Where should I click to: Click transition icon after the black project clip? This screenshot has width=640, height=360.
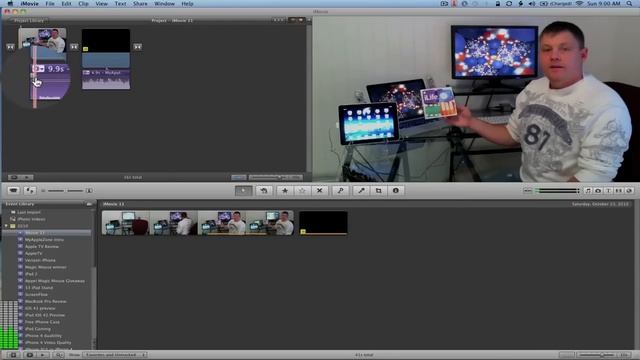coord(138,47)
